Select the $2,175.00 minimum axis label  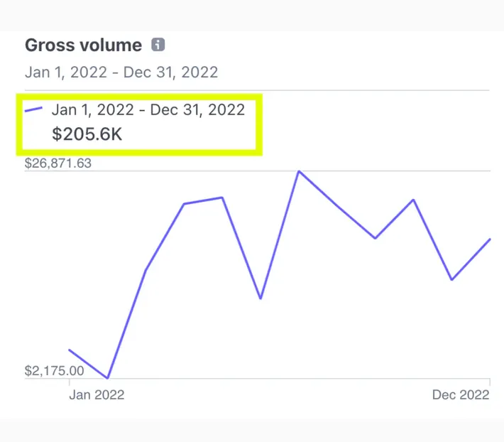54,371
